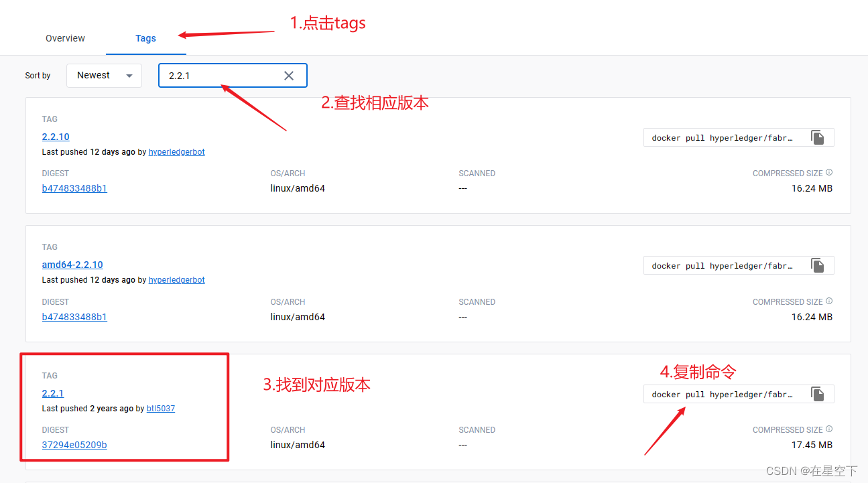Image resolution: width=868 pixels, height=483 pixels.
Task: Click 16.24 MB size in amd64-2.2.10 card
Action: click(x=812, y=317)
